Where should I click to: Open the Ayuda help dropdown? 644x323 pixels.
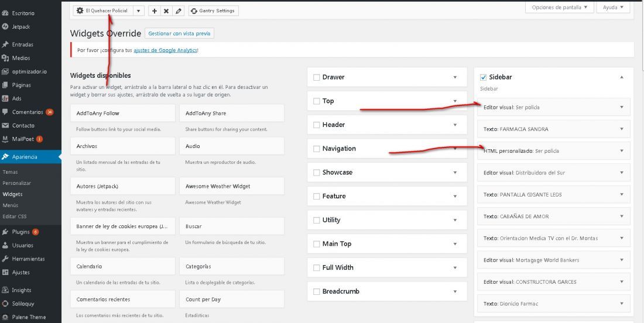tap(613, 8)
